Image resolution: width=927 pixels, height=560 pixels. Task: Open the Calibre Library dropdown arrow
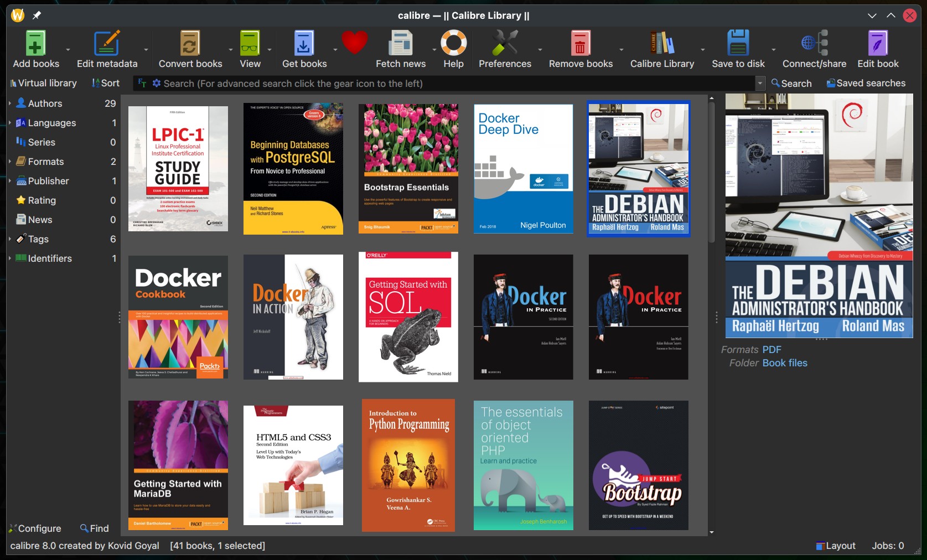[x=702, y=50]
